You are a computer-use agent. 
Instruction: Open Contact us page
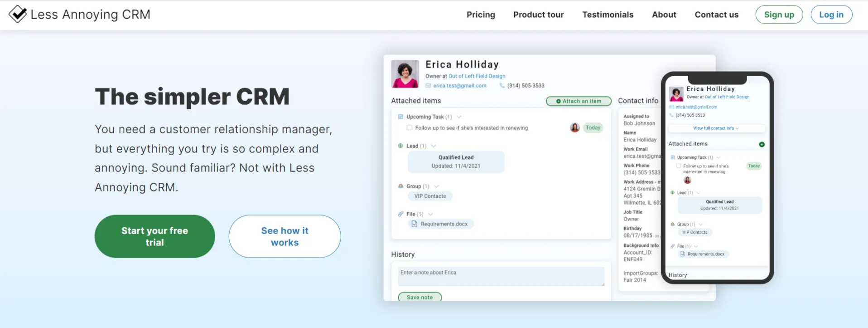click(x=716, y=15)
